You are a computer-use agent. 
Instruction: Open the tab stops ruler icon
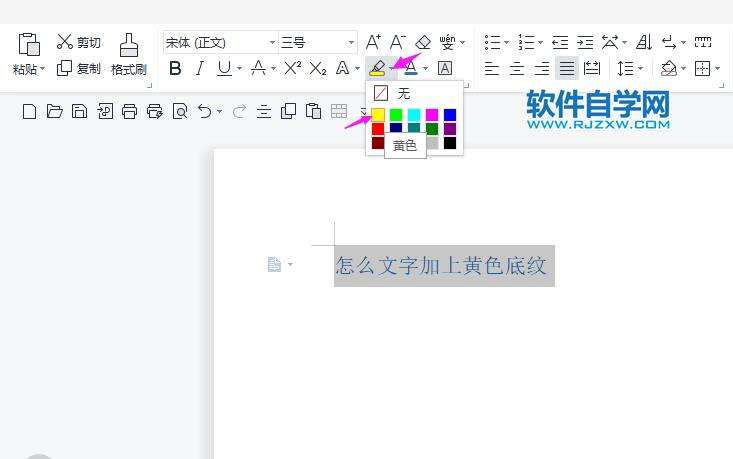(703, 42)
